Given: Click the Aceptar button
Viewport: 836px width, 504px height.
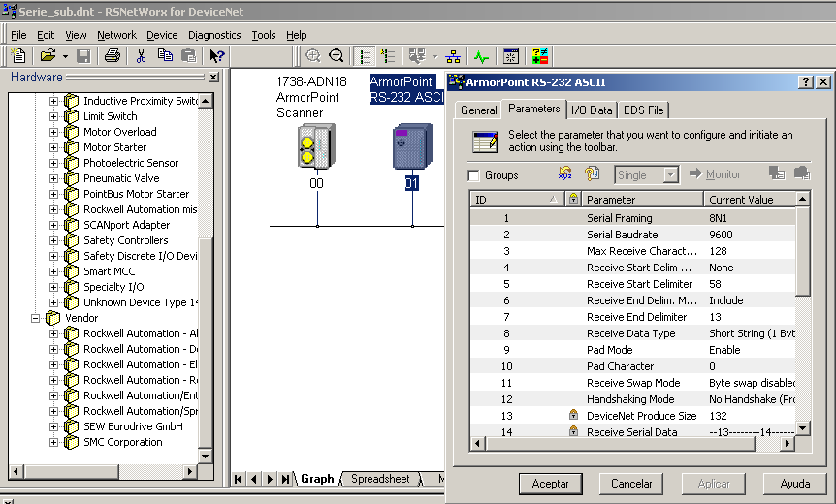Looking at the screenshot, I should pyautogui.click(x=550, y=484).
